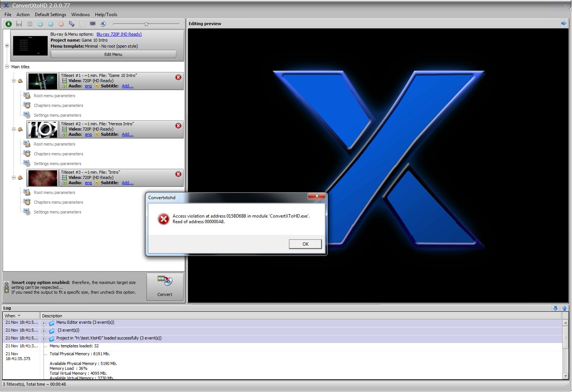Image resolution: width=572 pixels, height=392 pixels.
Task: Click the disc burn toolbar icon
Action: tap(103, 24)
